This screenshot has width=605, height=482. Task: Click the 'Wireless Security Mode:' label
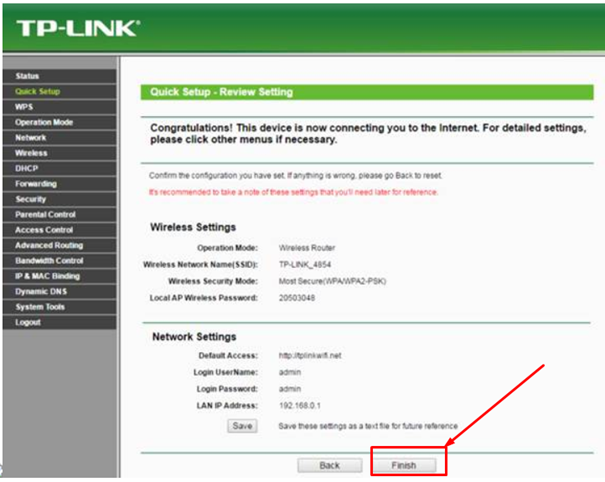pos(213,281)
